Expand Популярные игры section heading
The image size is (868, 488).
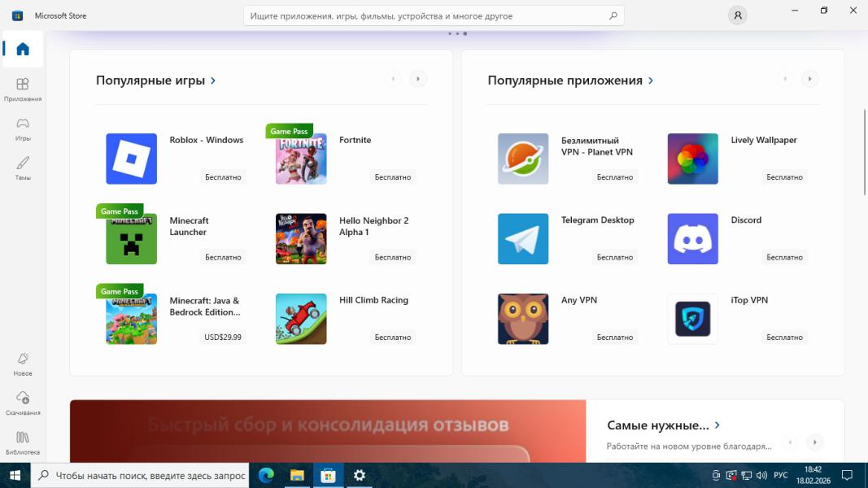coord(155,81)
